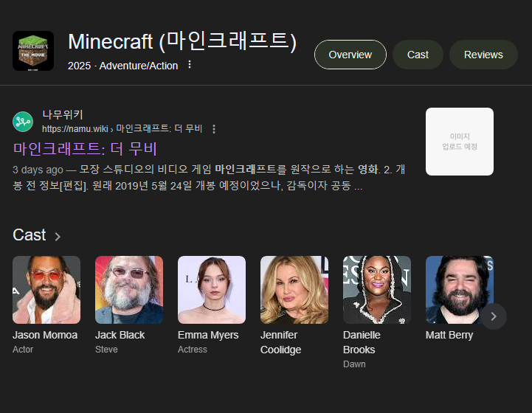Click Jason Momoa's photo
This screenshot has width=532, height=413.
46,290
